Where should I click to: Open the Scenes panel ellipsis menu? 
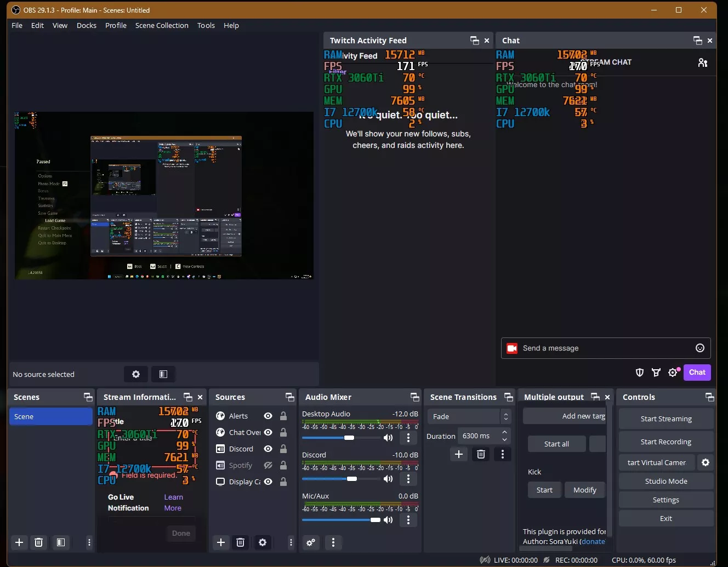89,543
